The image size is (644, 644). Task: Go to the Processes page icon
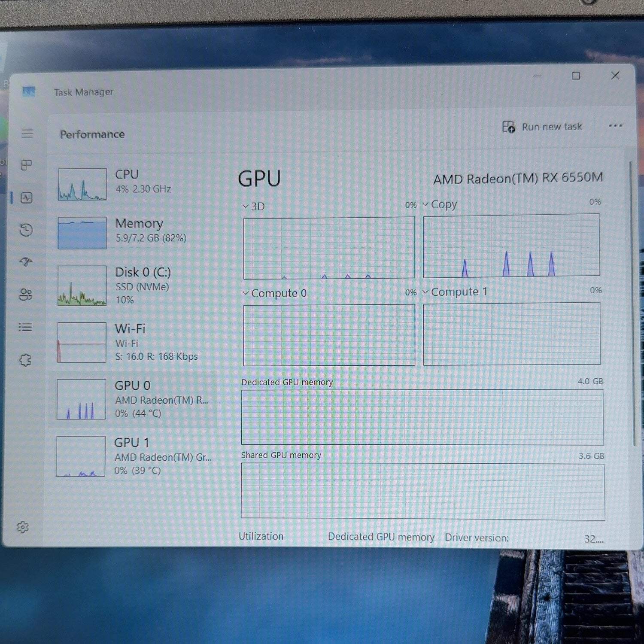point(27,165)
